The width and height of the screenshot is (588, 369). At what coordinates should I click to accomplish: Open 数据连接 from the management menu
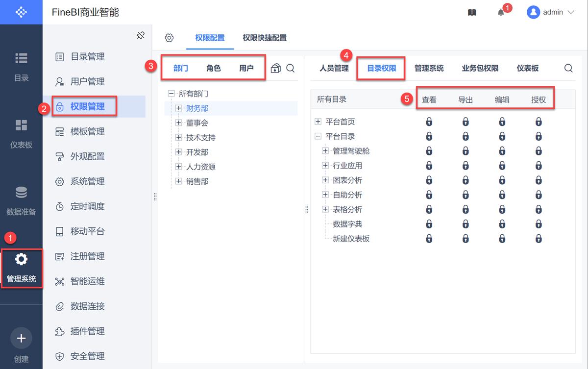pyautogui.click(x=87, y=306)
